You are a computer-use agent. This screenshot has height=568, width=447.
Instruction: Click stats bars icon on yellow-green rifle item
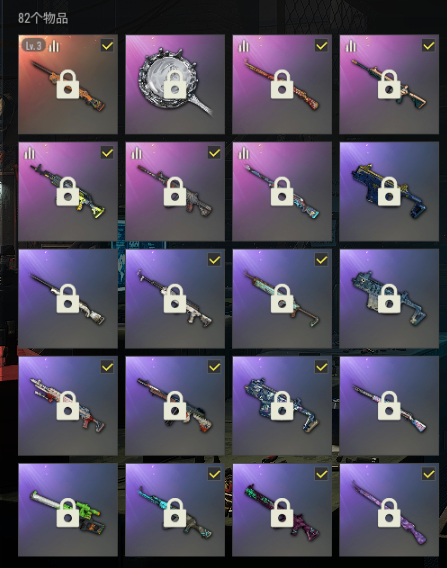tap(29, 153)
